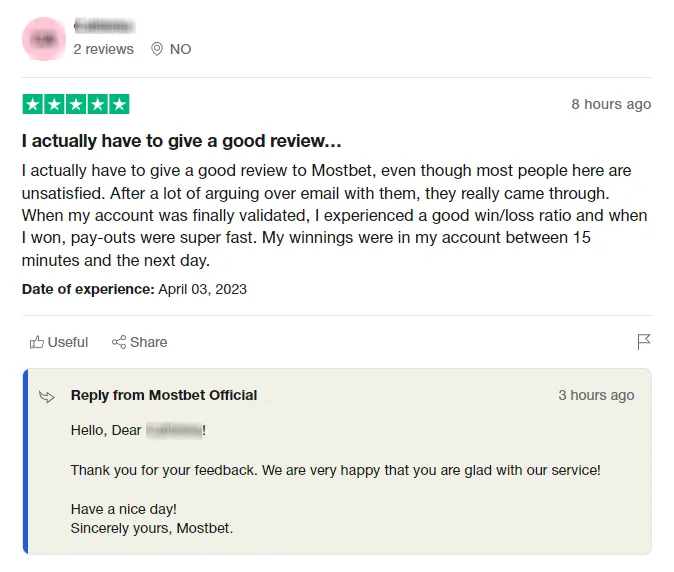
Task: Select the NO country label
Action: [x=180, y=49]
